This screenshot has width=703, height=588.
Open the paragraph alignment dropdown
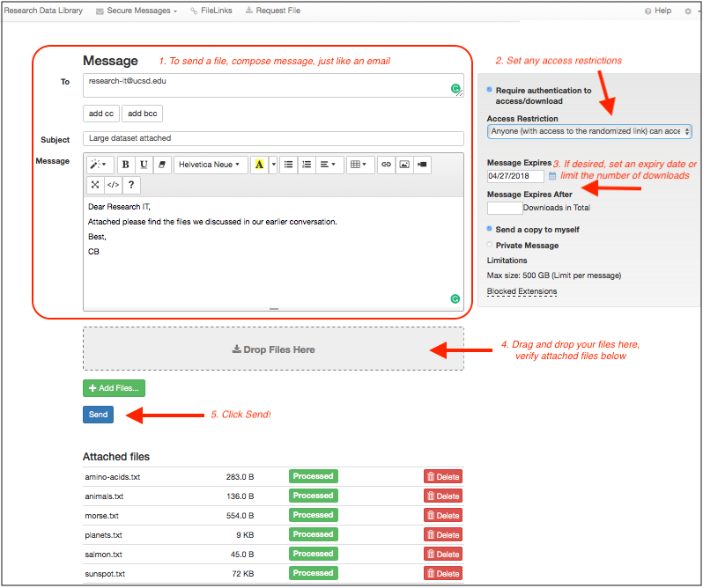(329, 165)
